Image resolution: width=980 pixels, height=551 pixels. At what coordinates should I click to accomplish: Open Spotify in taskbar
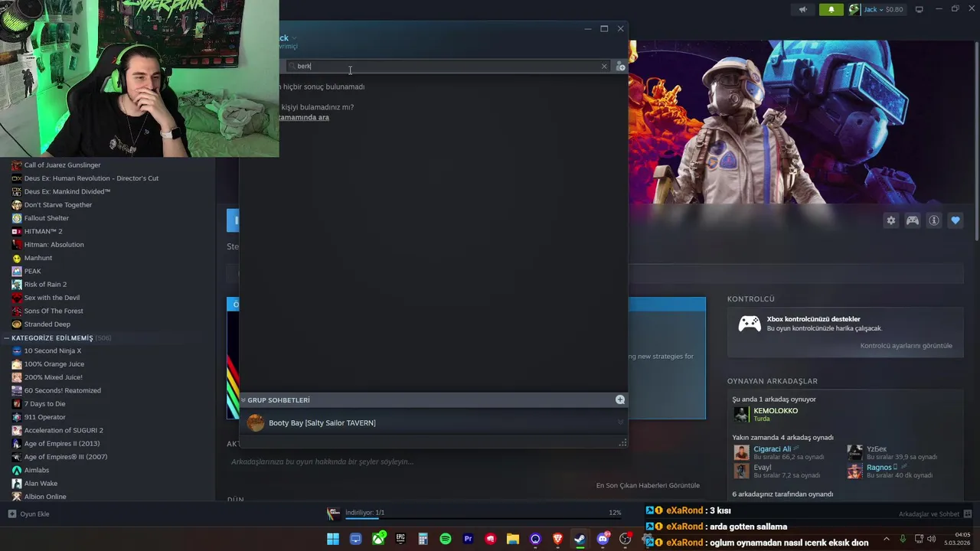[x=446, y=539]
